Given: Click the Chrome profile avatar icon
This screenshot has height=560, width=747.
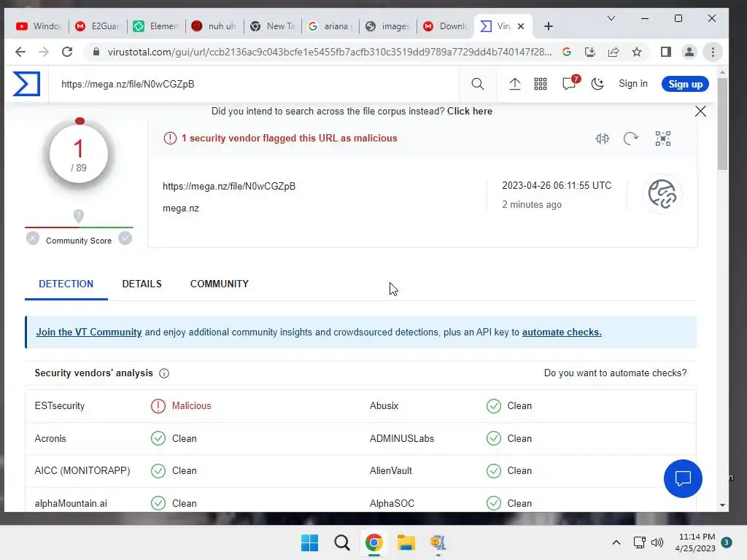Looking at the screenshot, I should [x=689, y=52].
